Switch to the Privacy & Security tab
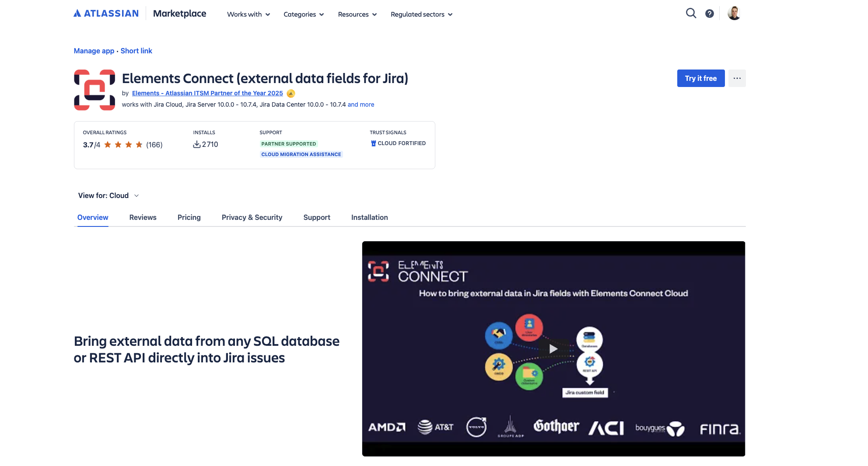The height and width of the screenshot is (466, 868). point(252,217)
